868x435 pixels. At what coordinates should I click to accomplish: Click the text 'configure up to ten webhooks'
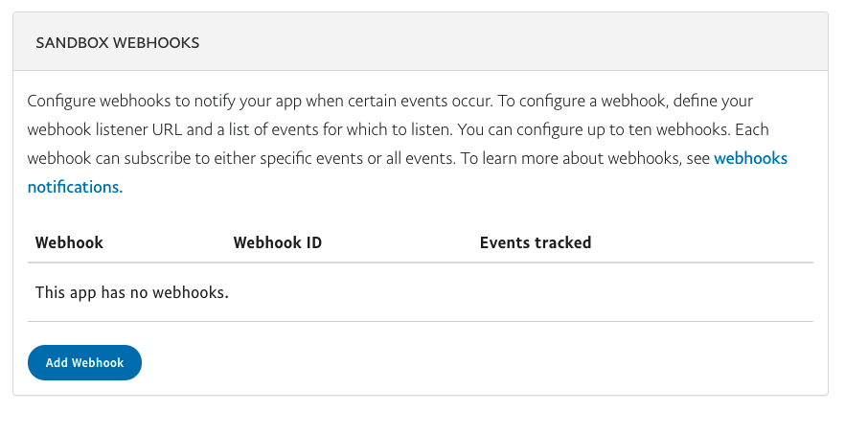[x=623, y=129]
